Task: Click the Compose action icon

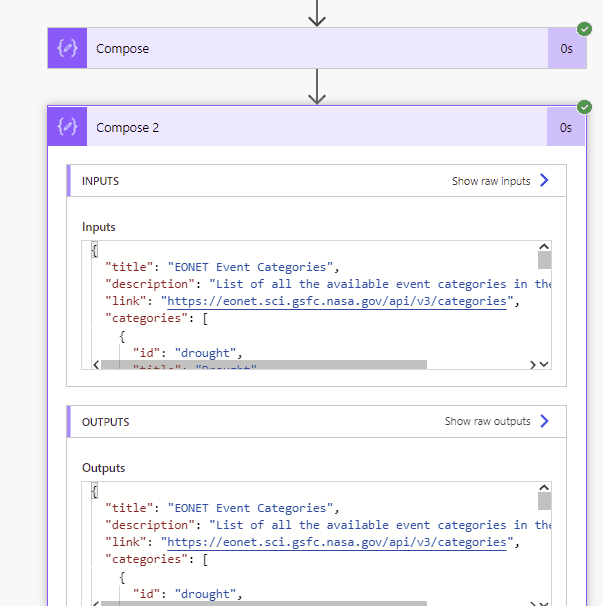Action: pos(67,48)
